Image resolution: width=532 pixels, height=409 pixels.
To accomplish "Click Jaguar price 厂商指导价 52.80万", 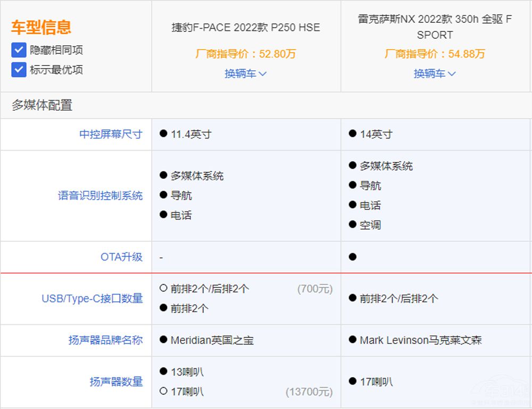I will tap(246, 54).
